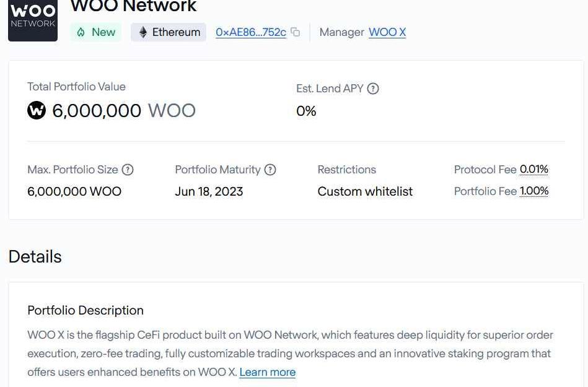This screenshot has height=387, width=588.
Task: Click the WOO Network page title
Action: click(x=133, y=6)
